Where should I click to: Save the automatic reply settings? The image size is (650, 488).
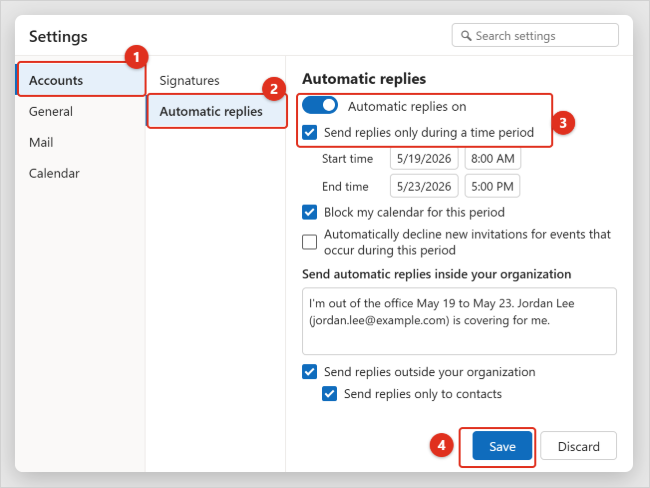click(x=502, y=446)
